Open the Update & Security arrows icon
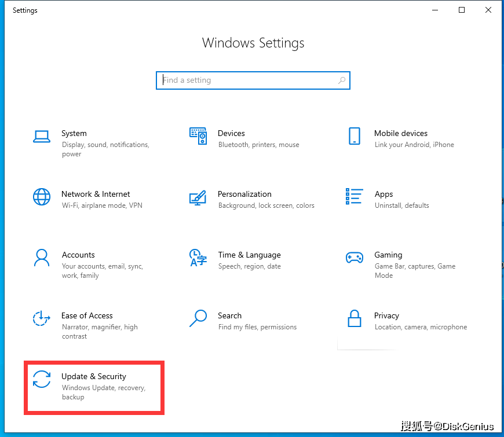 pos(42,379)
